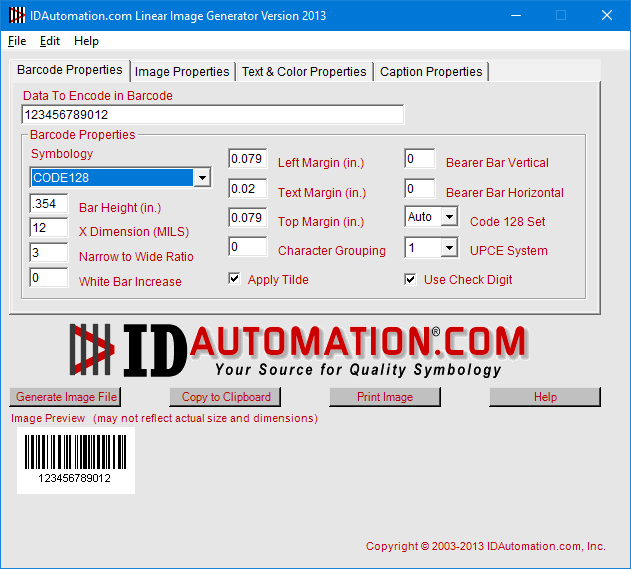Viewport: 631px width, 569px height.
Task: Click the Text Margin field
Action: 247,189
